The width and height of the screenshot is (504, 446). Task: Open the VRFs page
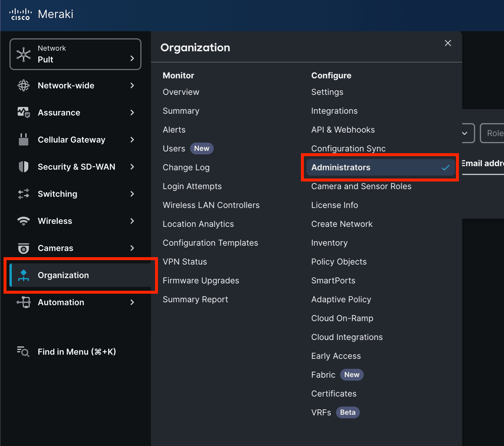(x=321, y=412)
